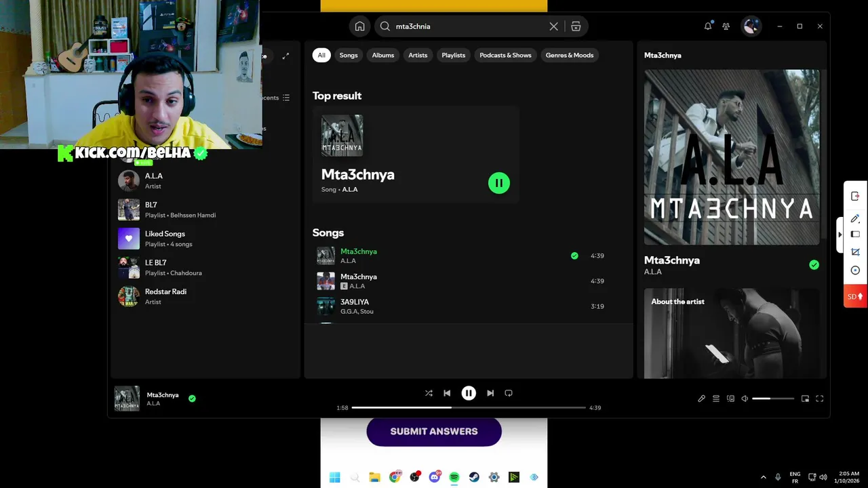
Task: Submit answers in the background quiz page
Action: 434,431
